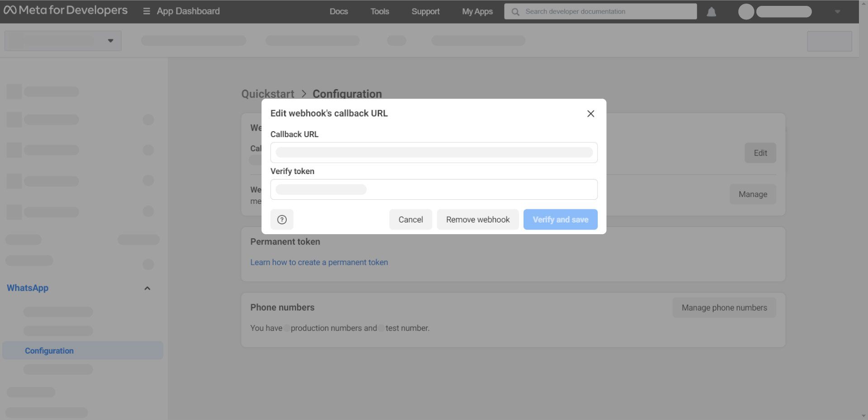This screenshot has height=420, width=868.
Task: Click the Search developer documentation box
Action: [x=600, y=12]
